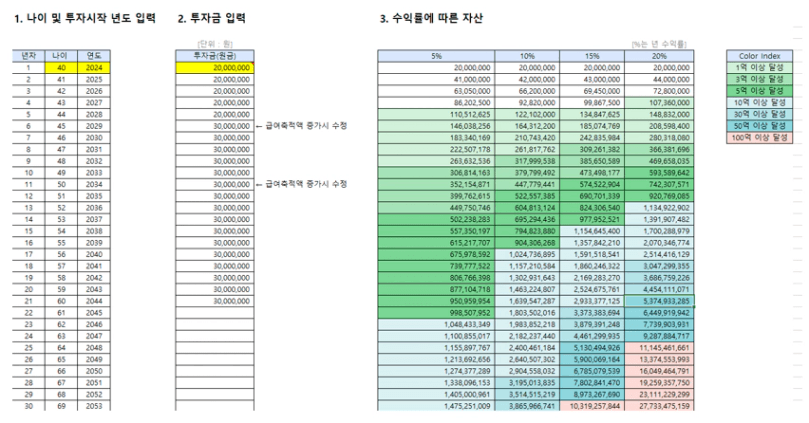Screen dimensions: 809x423
Task: Select cell 107,360,000 in the 20% column
Action: pos(659,103)
